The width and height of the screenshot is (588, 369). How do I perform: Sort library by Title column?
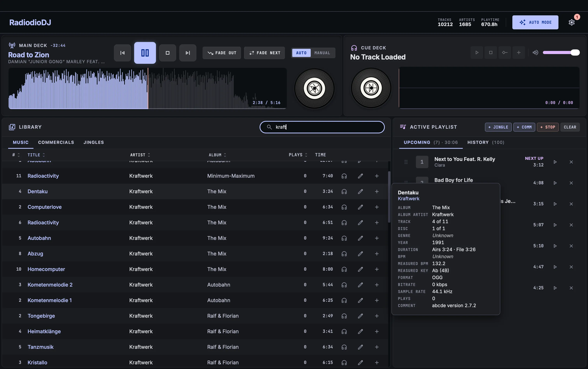36,155
